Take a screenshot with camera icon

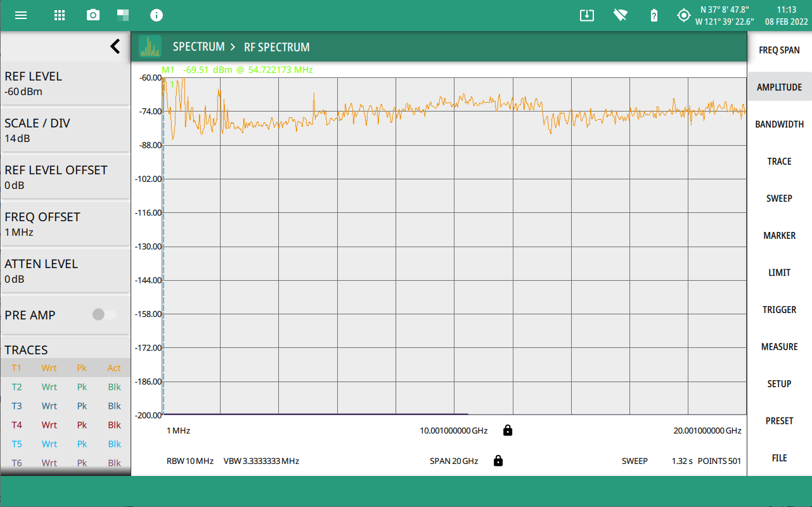(x=93, y=15)
